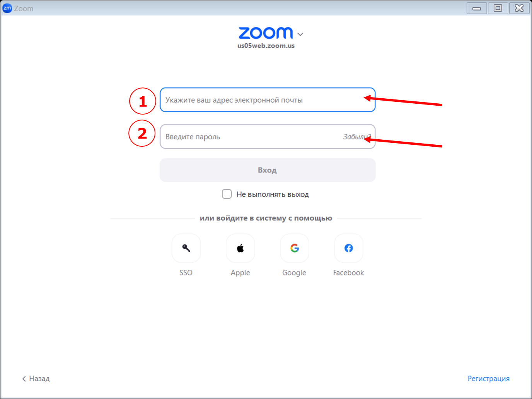The height and width of the screenshot is (399, 532).
Task: Sign in with the Apple logo icon
Action: click(x=240, y=248)
